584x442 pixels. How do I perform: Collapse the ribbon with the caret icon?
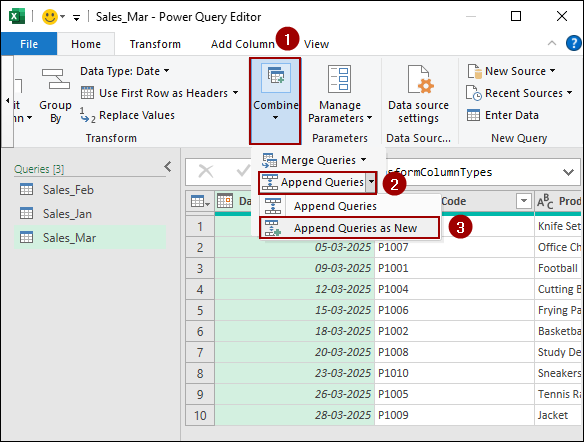click(x=552, y=43)
